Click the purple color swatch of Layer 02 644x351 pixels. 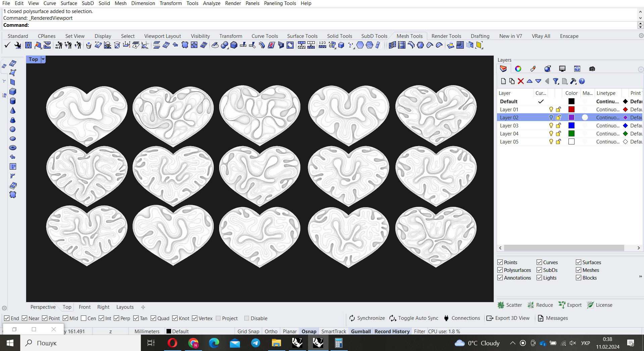[x=572, y=117]
